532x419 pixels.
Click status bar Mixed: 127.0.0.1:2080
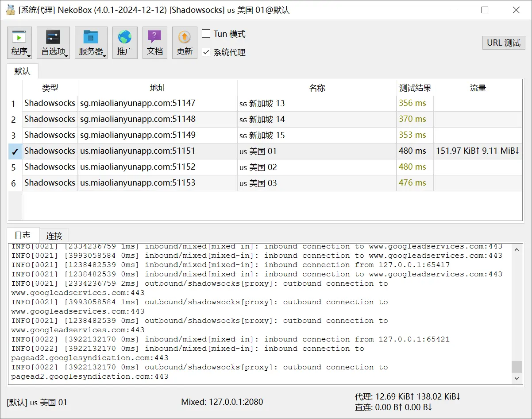[222, 402]
